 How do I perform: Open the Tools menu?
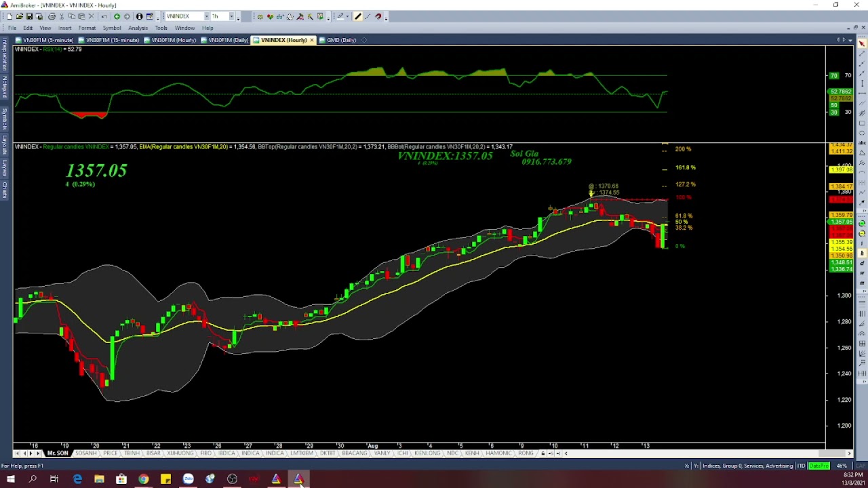click(161, 28)
